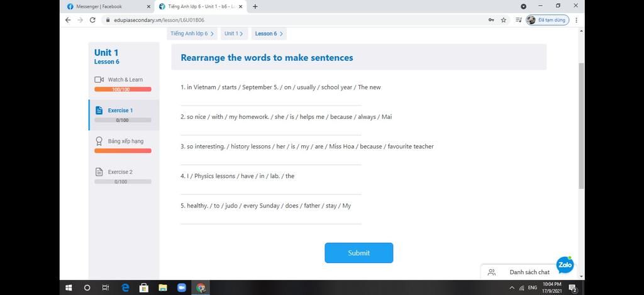The image size is (644, 295).
Task: Click the browser back arrow
Action: pyautogui.click(x=68, y=19)
